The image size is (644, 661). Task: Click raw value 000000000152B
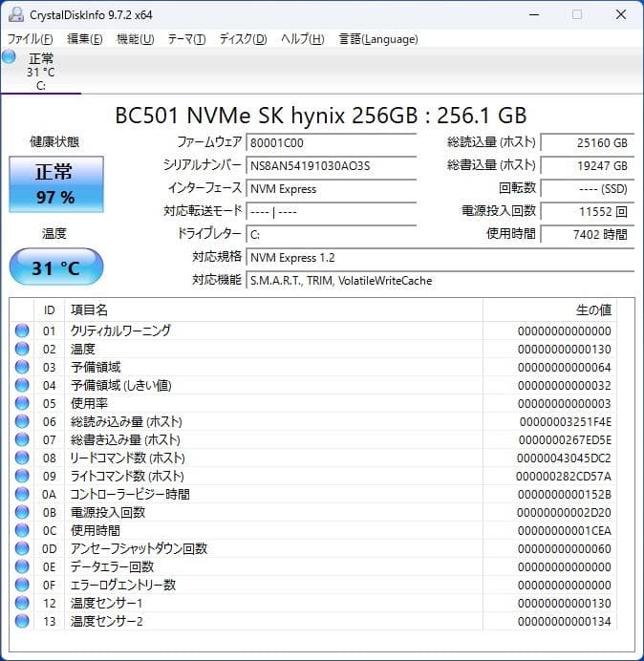(x=565, y=494)
